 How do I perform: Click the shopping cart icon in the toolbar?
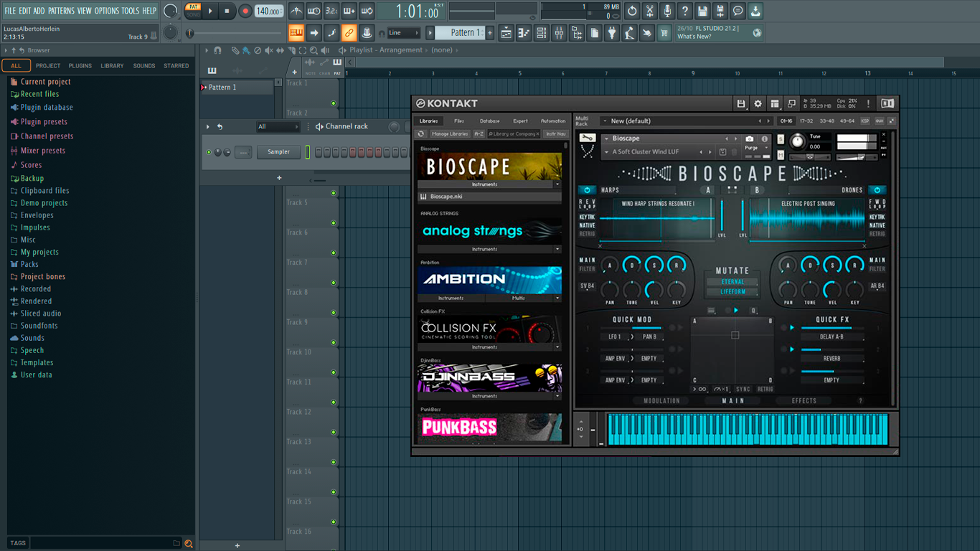point(664,33)
